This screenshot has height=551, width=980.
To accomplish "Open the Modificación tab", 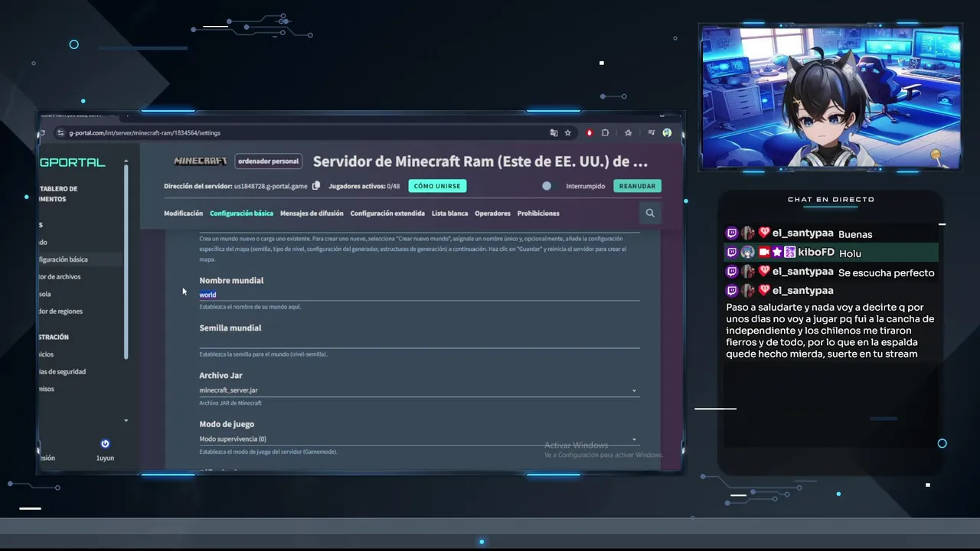I will [183, 214].
